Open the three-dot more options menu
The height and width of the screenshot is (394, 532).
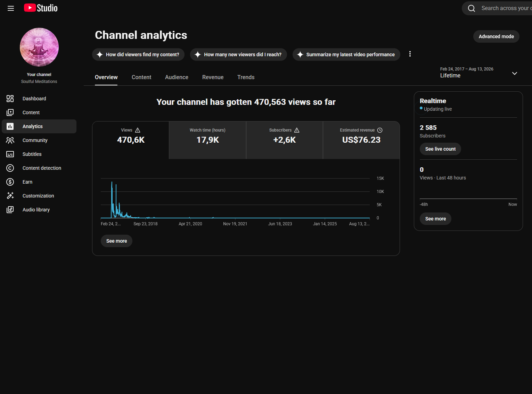click(x=410, y=54)
